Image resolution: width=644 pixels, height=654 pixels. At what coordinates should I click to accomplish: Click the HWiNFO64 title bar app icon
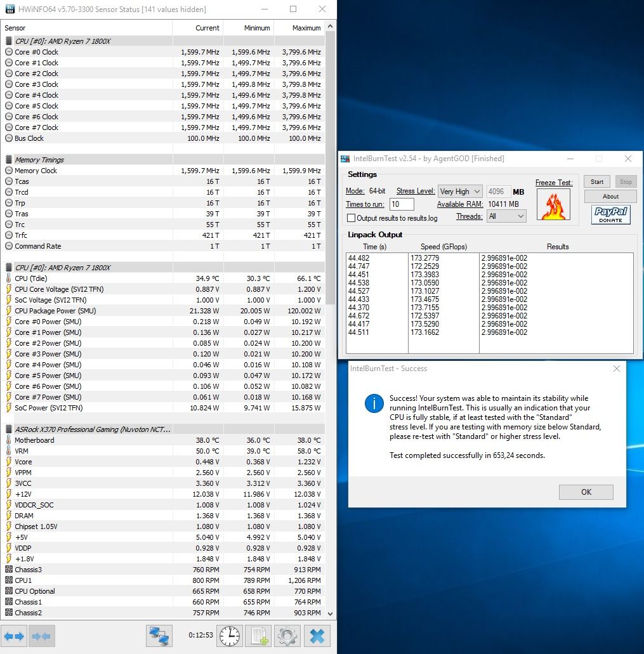10,9
